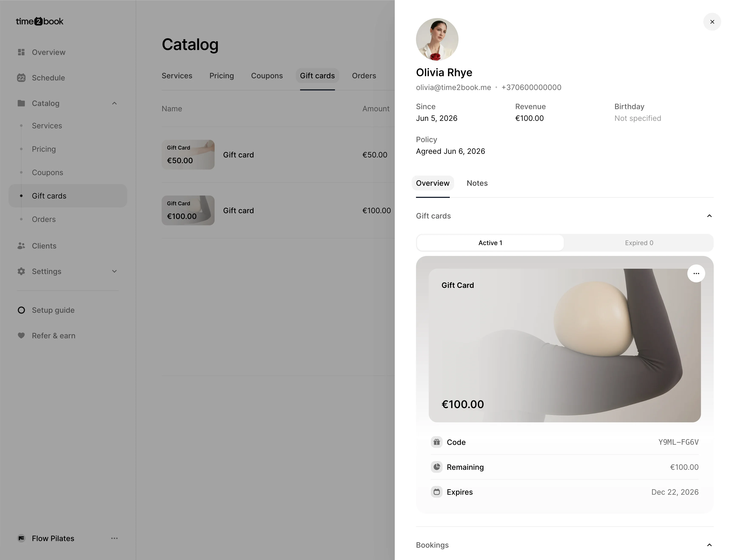Click the Schedule calendar icon
Image resolution: width=735 pixels, height=560 pixels.
21,78
